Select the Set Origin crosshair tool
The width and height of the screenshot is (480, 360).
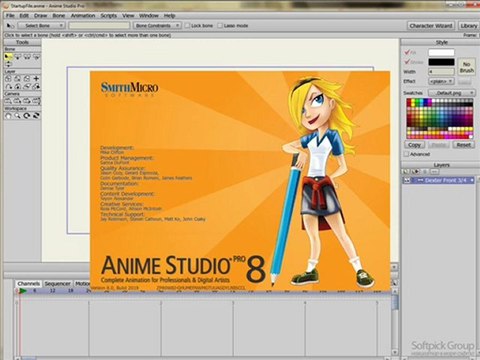click(x=37, y=79)
